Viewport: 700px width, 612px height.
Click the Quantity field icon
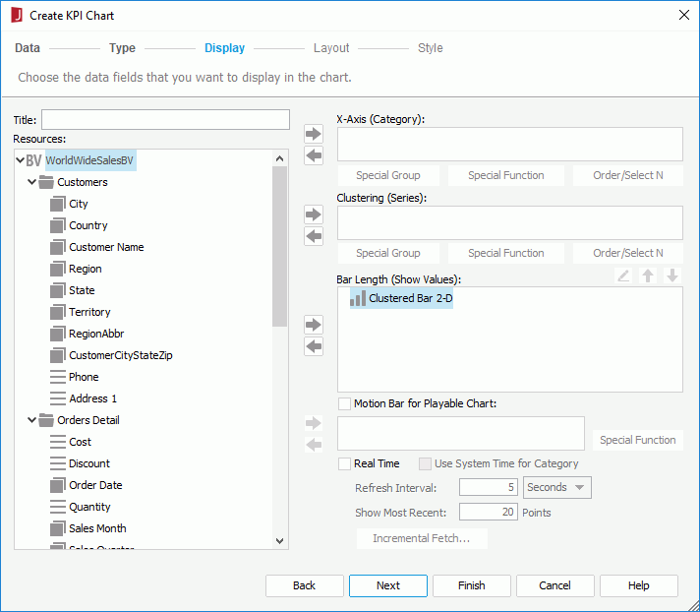[x=58, y=507]
